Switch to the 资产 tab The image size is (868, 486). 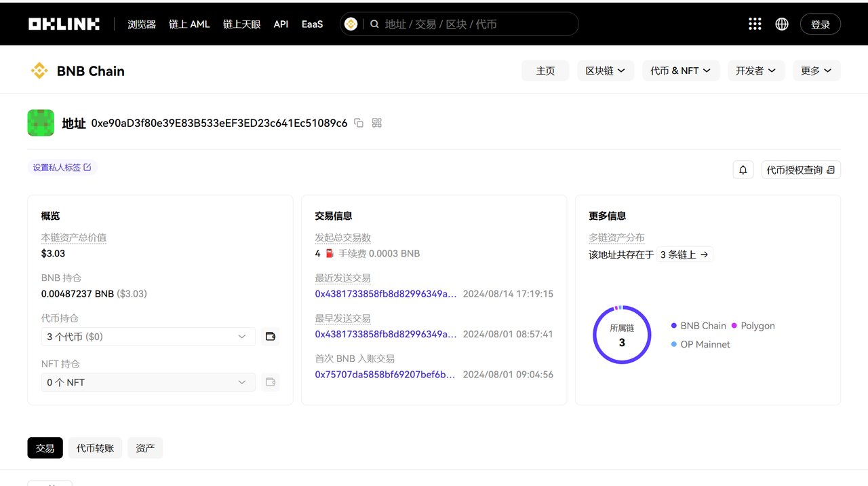(145, 448)
